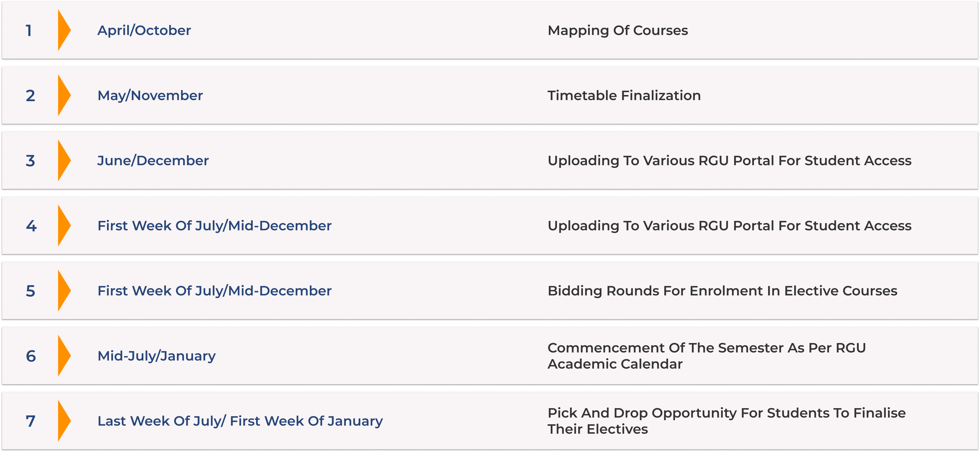The image size is (980, 452).
Task: Click the orange arrow beside Mid-July/January
Action: pos(64,356)
